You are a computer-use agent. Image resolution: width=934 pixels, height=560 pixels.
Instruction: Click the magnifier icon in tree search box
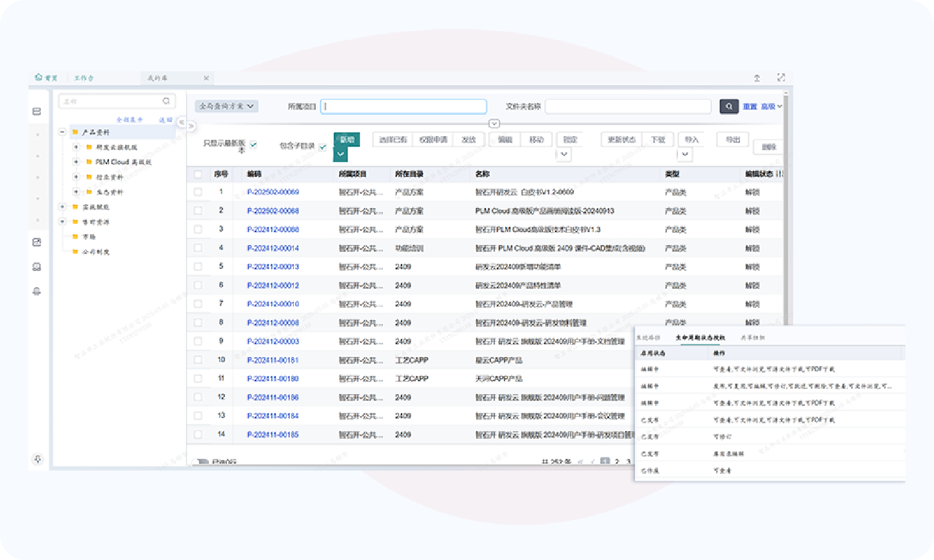(166, 101)
